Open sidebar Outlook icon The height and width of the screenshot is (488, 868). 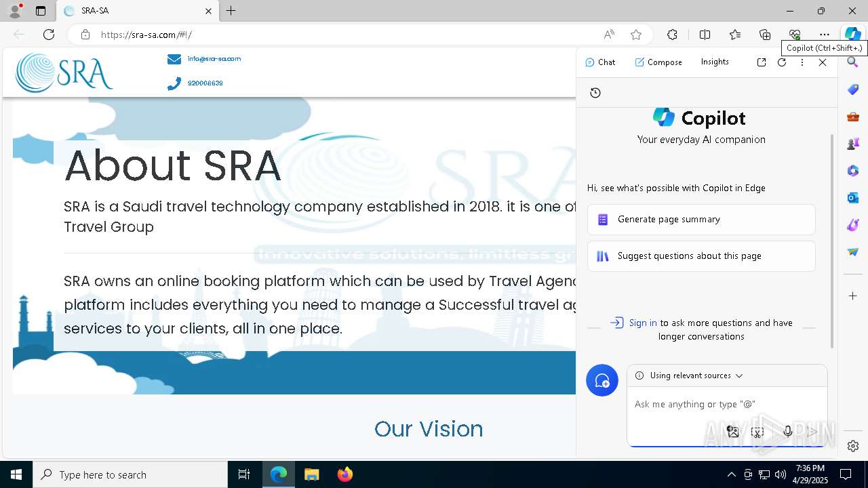click(x=853, y=198)
